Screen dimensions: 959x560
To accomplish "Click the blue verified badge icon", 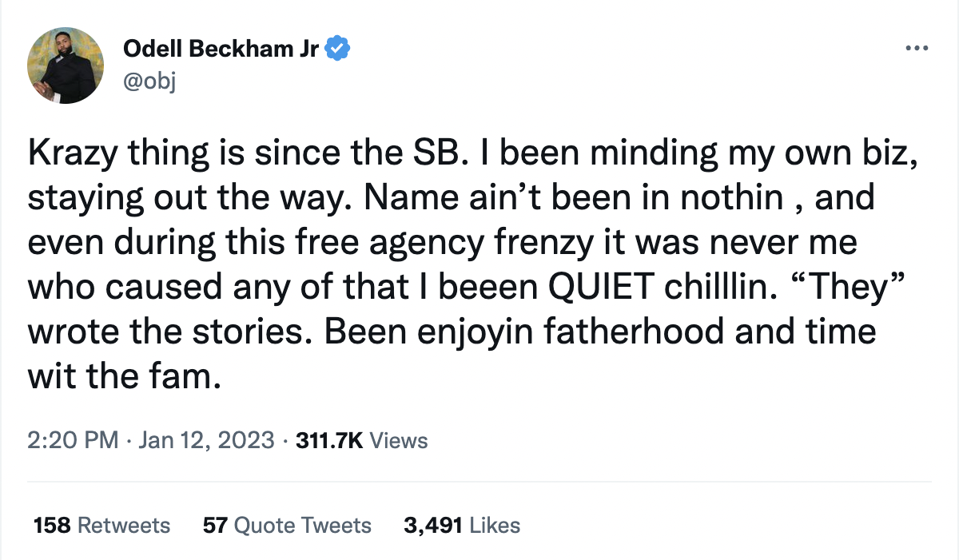I will [x=339, y=47].
